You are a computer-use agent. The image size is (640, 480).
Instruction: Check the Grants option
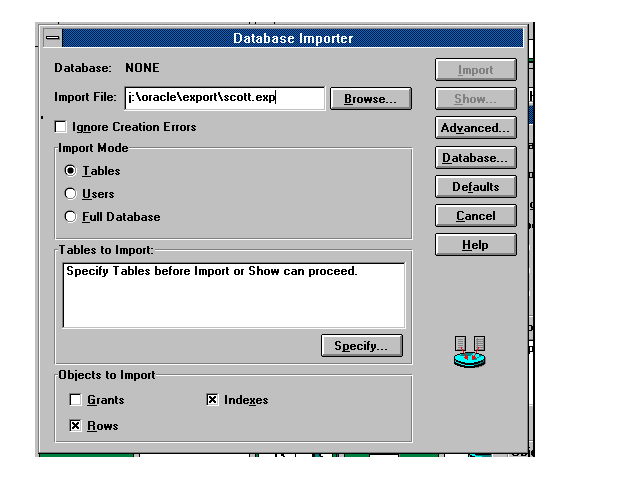pyautogui.click(x=75, y=400)
